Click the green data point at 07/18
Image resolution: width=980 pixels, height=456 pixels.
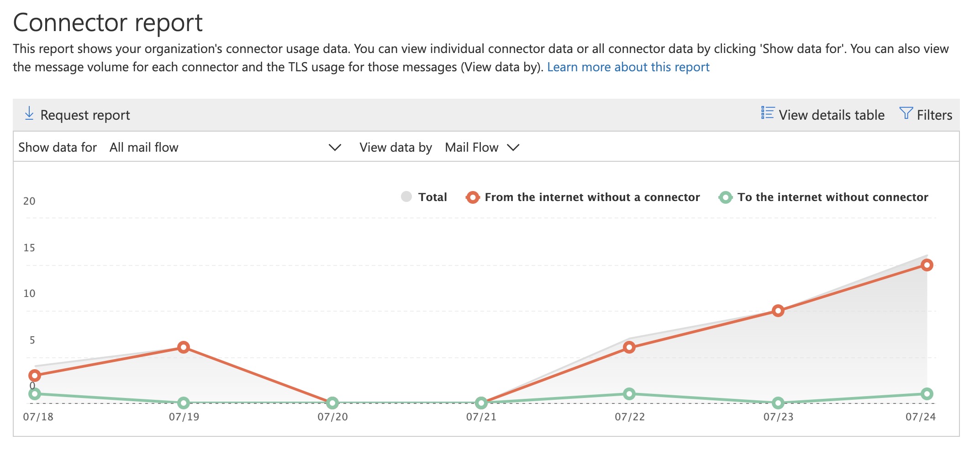tap(35, 394)
